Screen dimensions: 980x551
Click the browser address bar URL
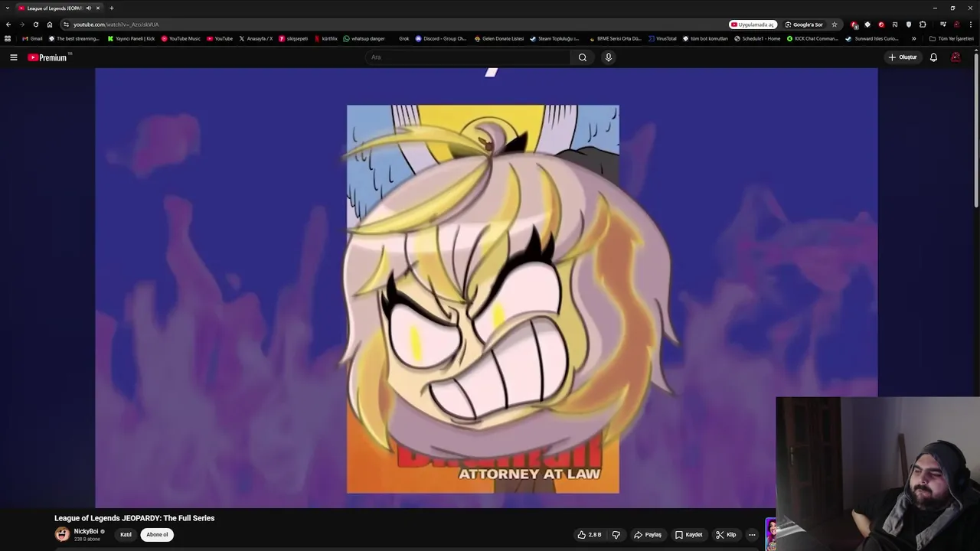(x=116, y=24)
